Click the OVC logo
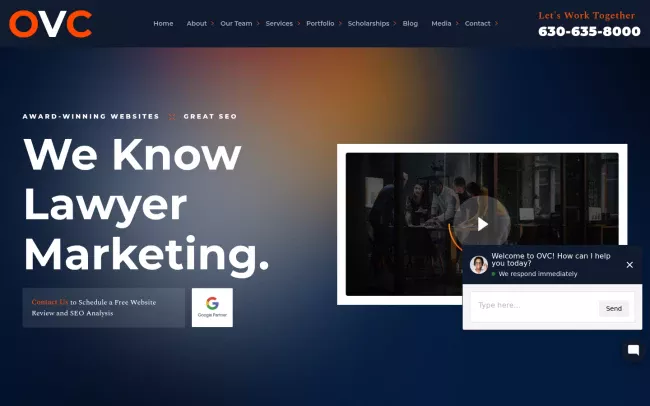The width and height of the screenshot is (650, 406). point(51,24)
